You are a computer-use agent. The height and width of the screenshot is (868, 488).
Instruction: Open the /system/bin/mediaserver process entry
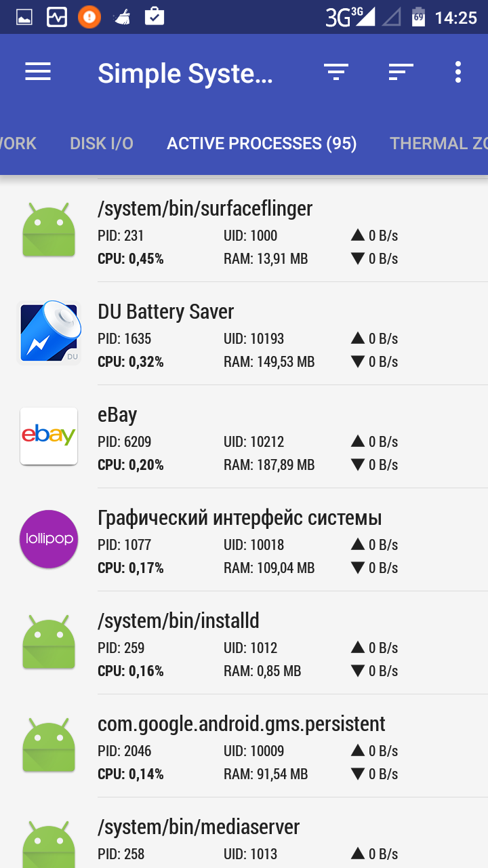click(x=199, y=827)
